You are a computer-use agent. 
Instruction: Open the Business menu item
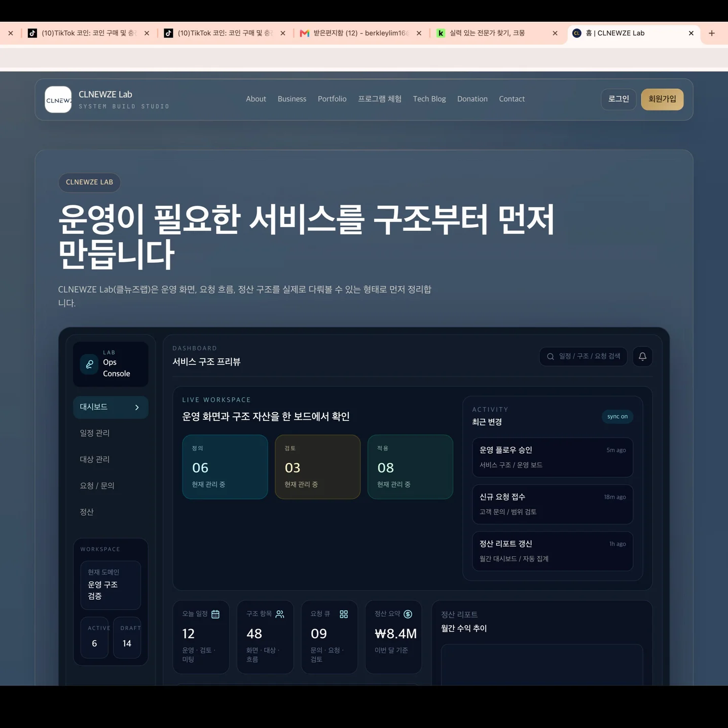pyautogui.click(x=292, y=99)
